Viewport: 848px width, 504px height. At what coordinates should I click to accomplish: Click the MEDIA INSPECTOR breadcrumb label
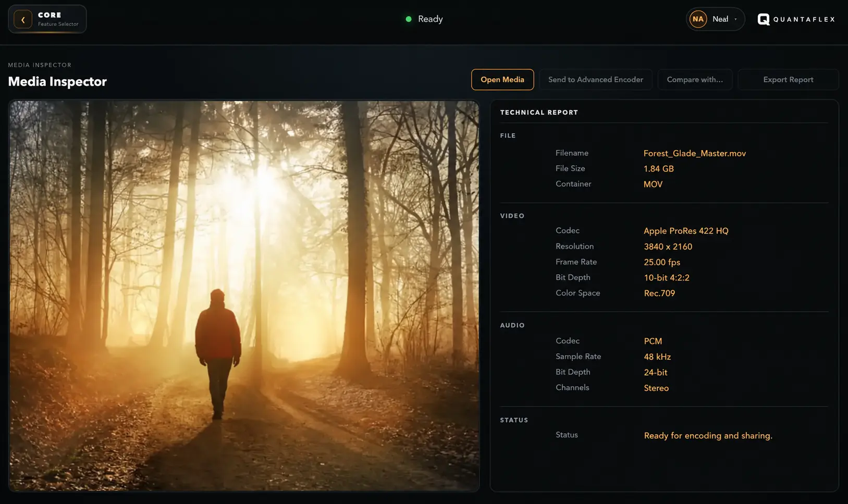coord(40,65)
